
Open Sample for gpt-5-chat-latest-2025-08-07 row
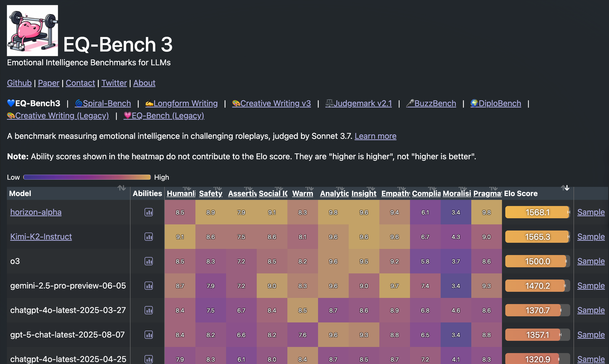click(x=591, y=335)
